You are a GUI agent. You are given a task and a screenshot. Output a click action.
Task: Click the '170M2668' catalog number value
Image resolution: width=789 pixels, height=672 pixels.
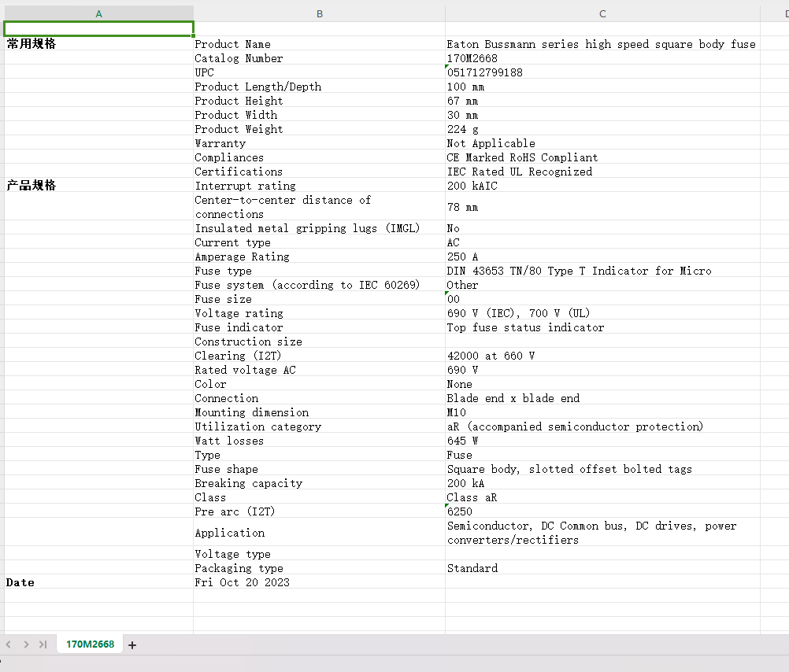tap(602, 58)
